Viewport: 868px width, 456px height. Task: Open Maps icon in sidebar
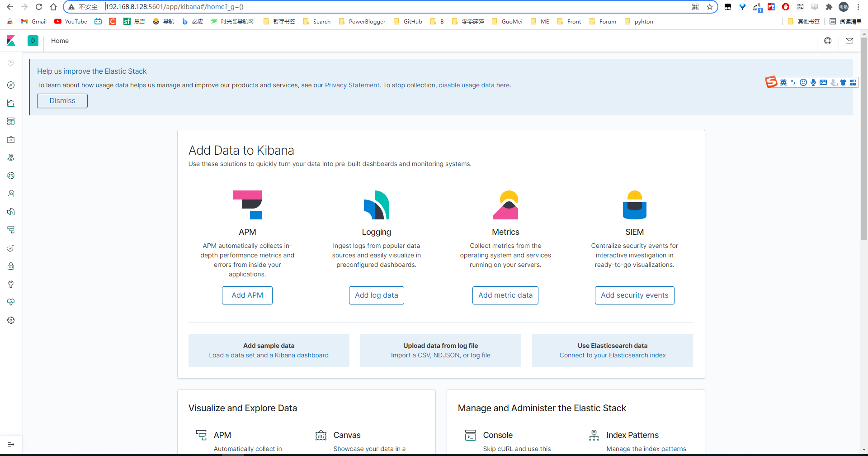coord(11,157)
